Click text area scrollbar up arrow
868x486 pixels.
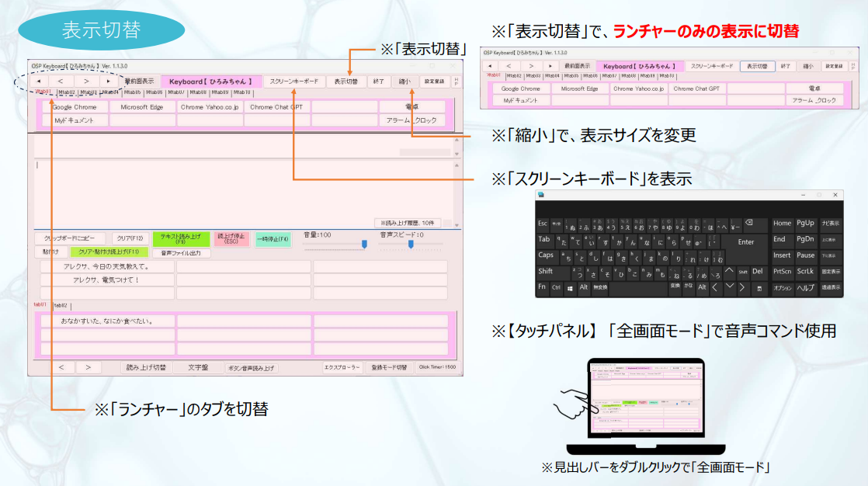tap(457, 165)
